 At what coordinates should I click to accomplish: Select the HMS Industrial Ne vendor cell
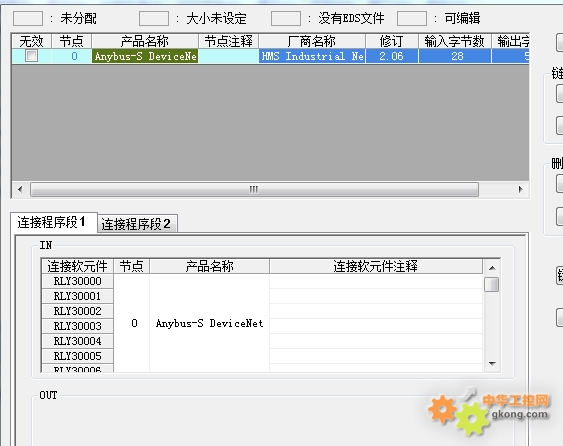tap(312, 56)
